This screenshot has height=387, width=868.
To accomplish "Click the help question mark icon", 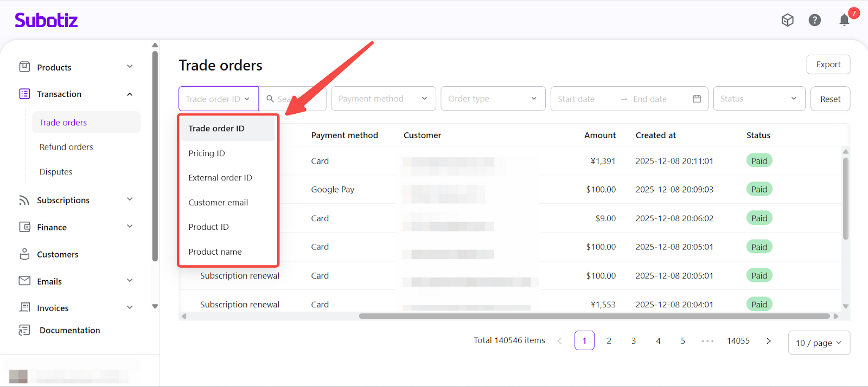I will coord(814,21).
